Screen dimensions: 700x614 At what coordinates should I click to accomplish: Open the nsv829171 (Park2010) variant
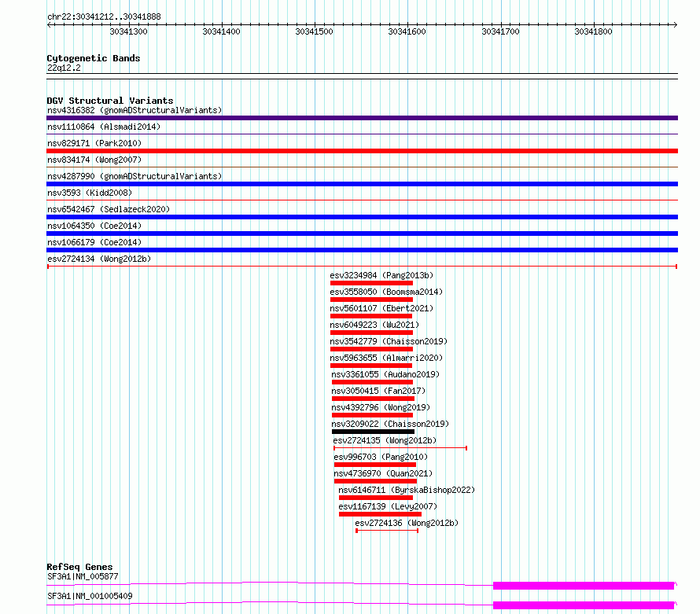(x=94, y=143)
